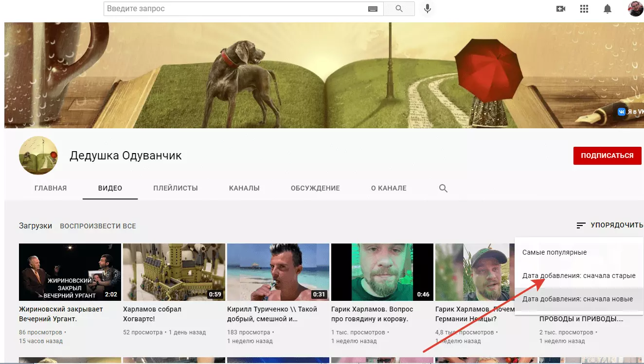Open the YouTube apps grid icon
The image size is (644, 364).
pyautogui.click(x=584, y=9)
